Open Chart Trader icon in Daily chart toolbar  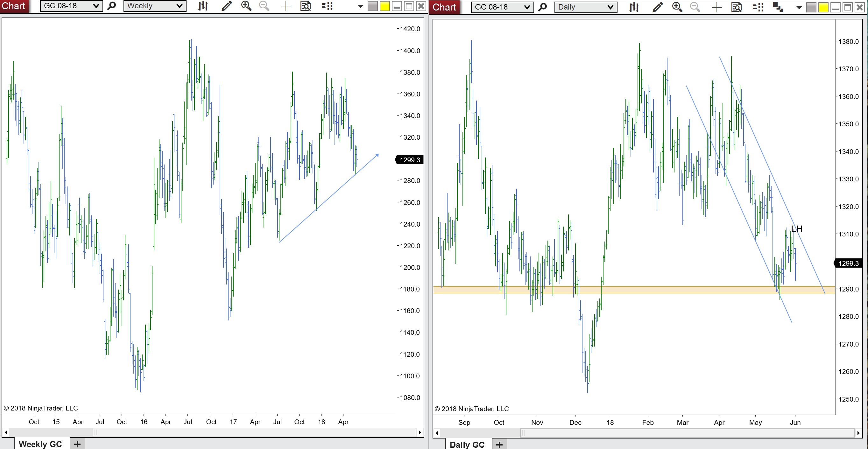758,7
